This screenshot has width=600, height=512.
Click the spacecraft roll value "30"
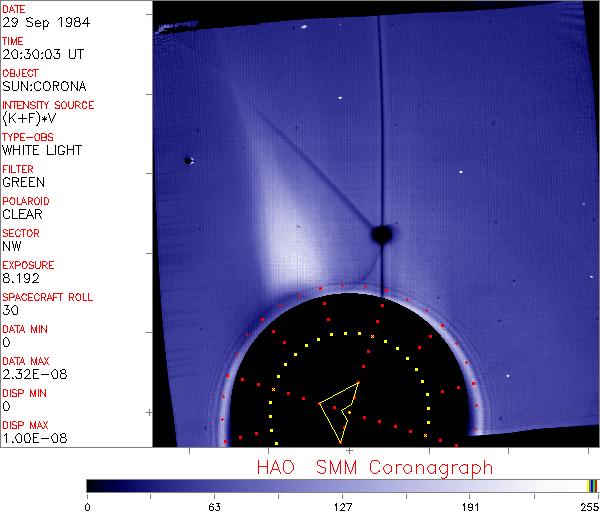[10, 310]
